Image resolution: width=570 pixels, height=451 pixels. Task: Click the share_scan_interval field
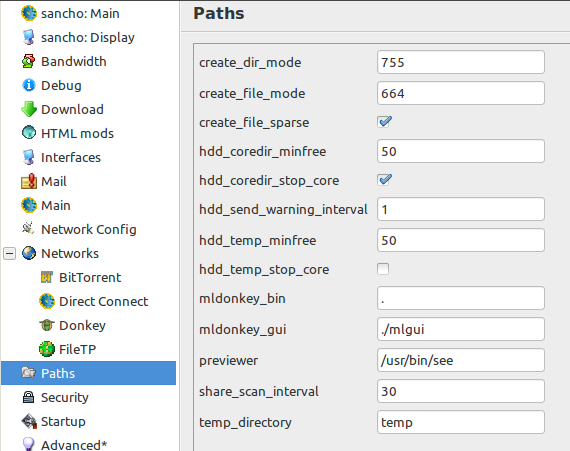(461, 391)
